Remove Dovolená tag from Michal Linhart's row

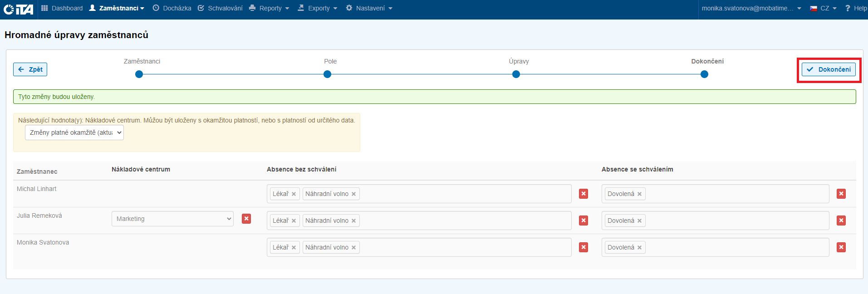(x=639, y=194)
